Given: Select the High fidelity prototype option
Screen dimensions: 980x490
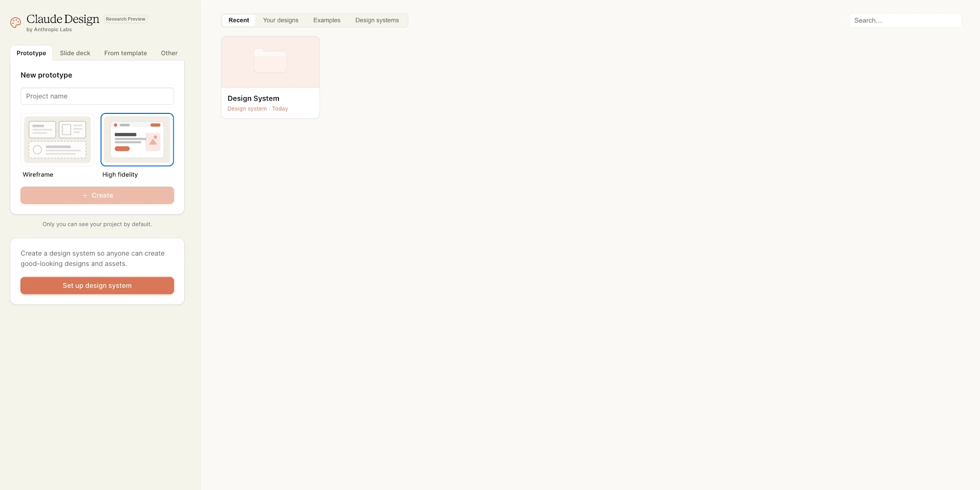Looking at the screenshot, I should (137, 140).
